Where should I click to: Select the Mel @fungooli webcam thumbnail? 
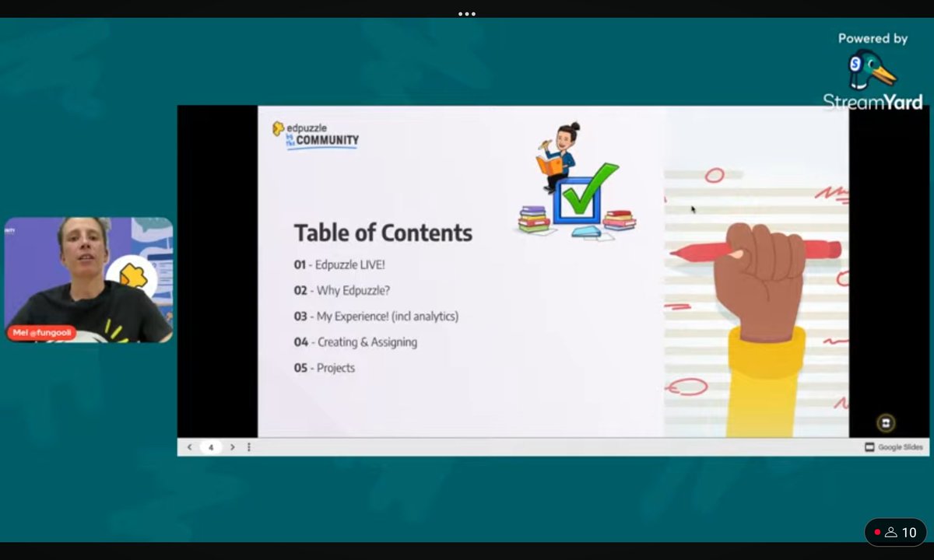click(89, 280)
